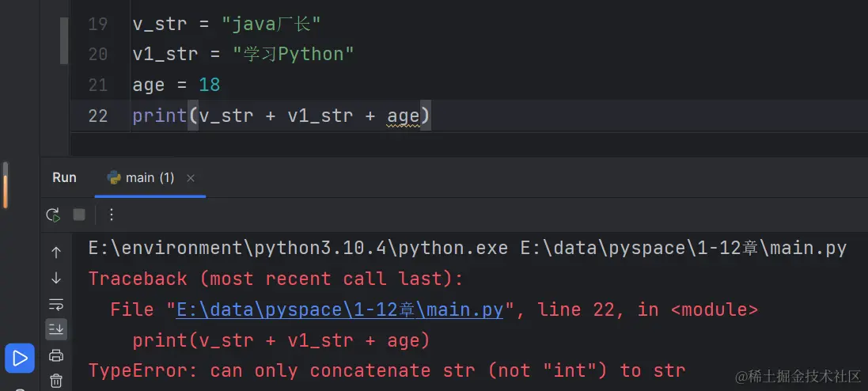
Task: Click the editor's left scrollbar thumb
Action: coord(63,40)
